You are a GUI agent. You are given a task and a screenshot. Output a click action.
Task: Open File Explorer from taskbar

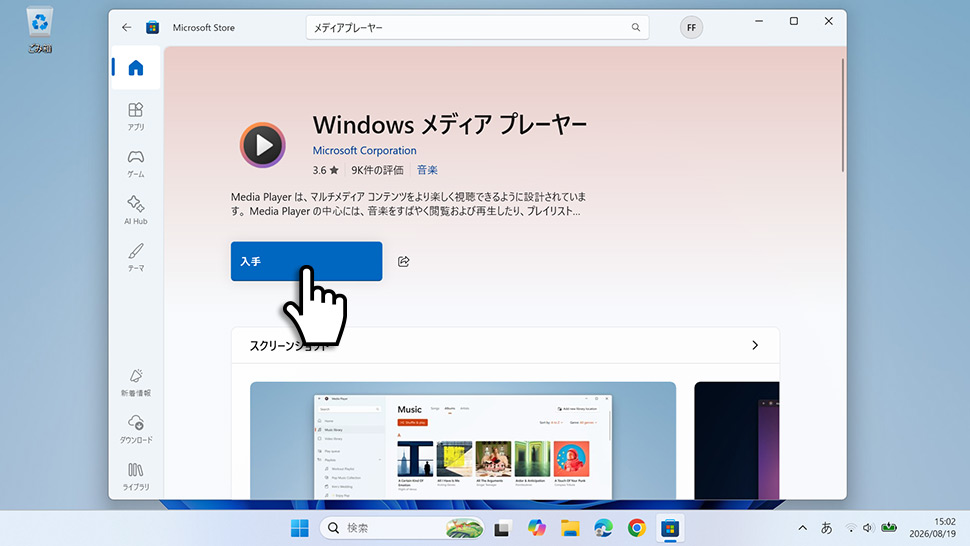pyautogui.click(x=570, y=528)
